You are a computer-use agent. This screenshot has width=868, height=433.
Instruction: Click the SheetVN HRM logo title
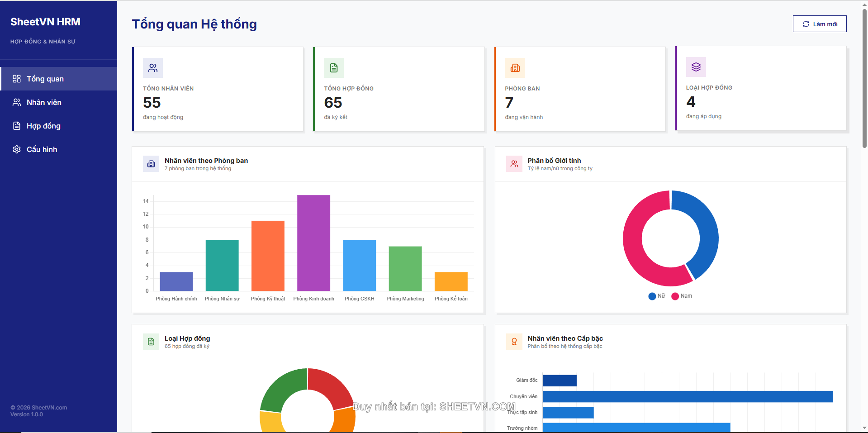click(45, 22)
